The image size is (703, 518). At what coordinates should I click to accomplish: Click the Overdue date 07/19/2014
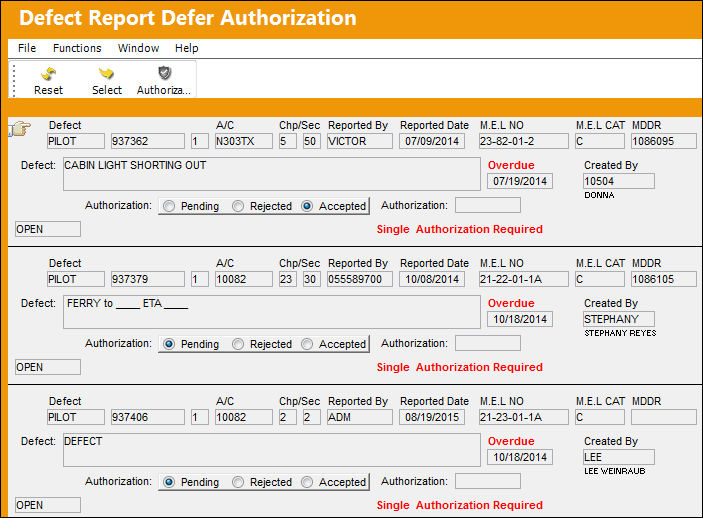pos(520,181)
